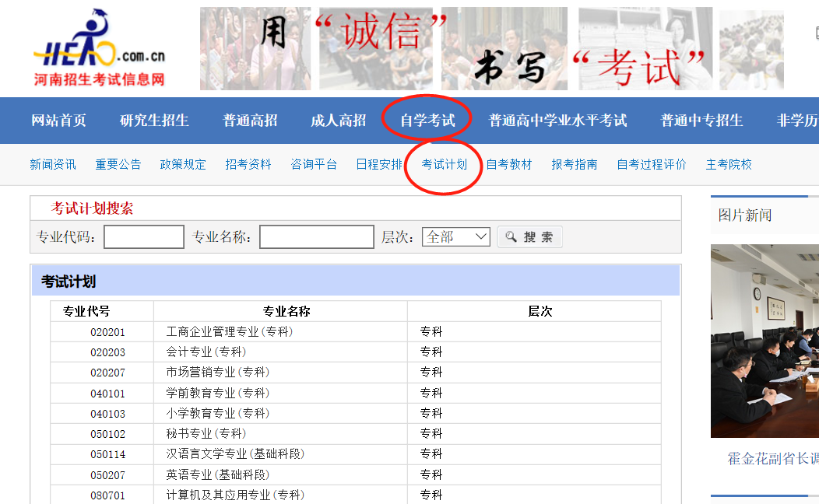Visit the 咨询平台 link
This screenshot has width=819, height=504.
(x=314, y=164)
